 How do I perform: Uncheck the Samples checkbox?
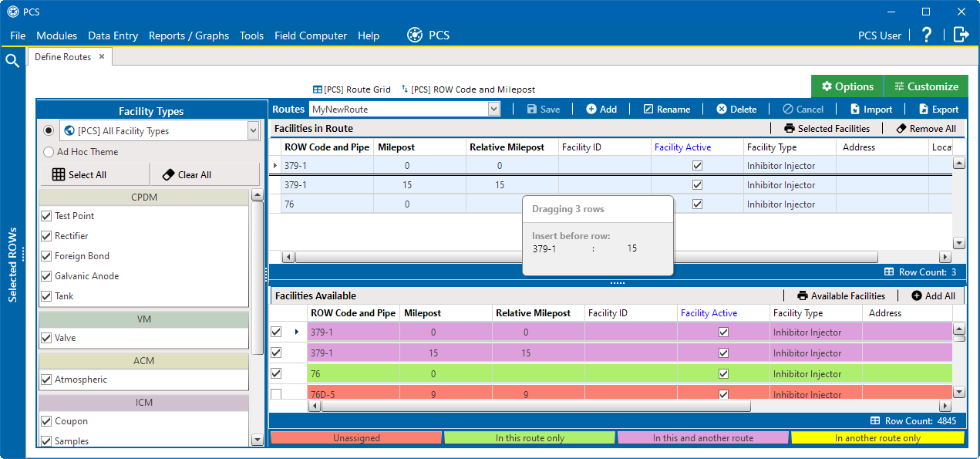46,441
